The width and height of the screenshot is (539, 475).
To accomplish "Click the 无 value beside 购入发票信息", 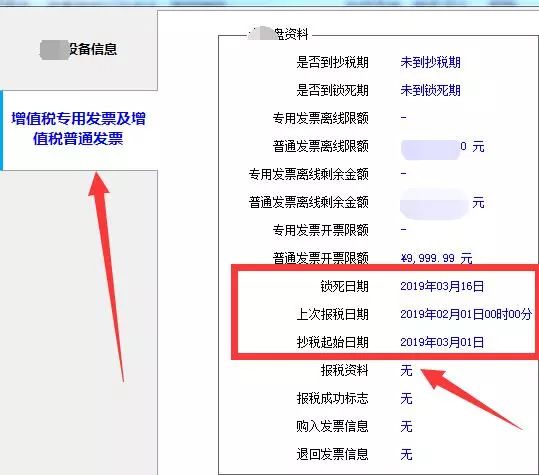I will [406, 427].
